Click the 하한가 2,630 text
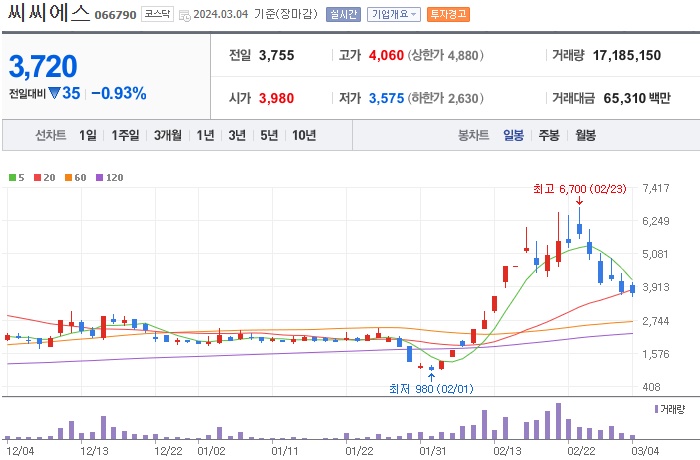 [446, 98]
